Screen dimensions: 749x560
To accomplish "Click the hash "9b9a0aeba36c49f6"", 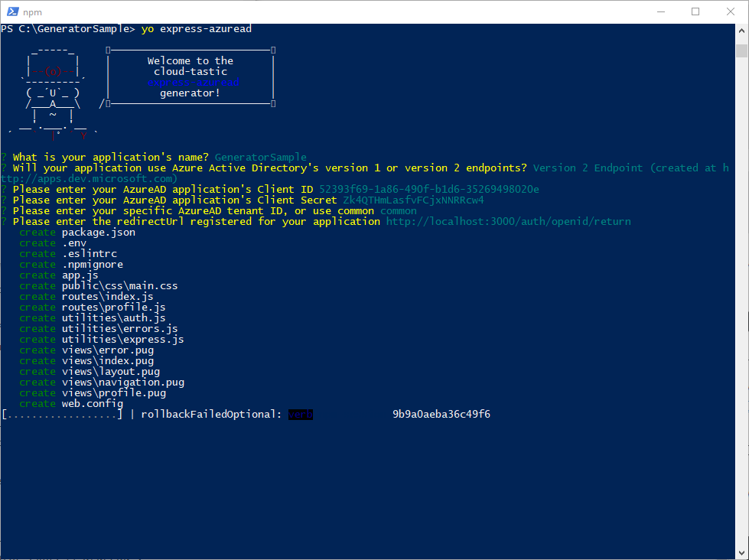I will point(441,415).
